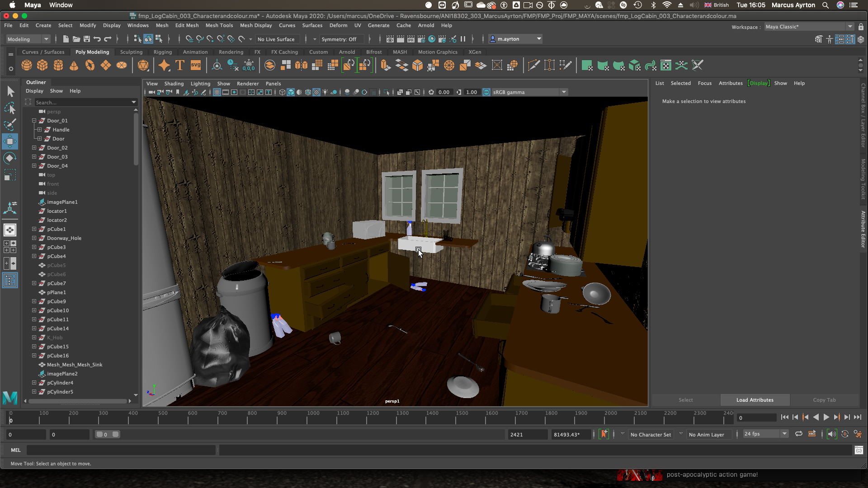Click the Save Scene icon
This screenshot has width=868, height=488.
87,39
